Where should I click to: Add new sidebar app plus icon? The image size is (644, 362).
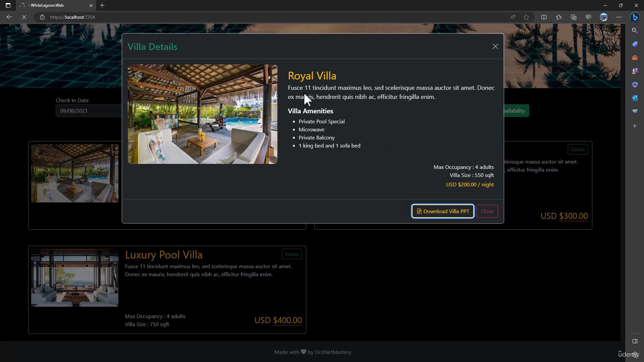635,126
